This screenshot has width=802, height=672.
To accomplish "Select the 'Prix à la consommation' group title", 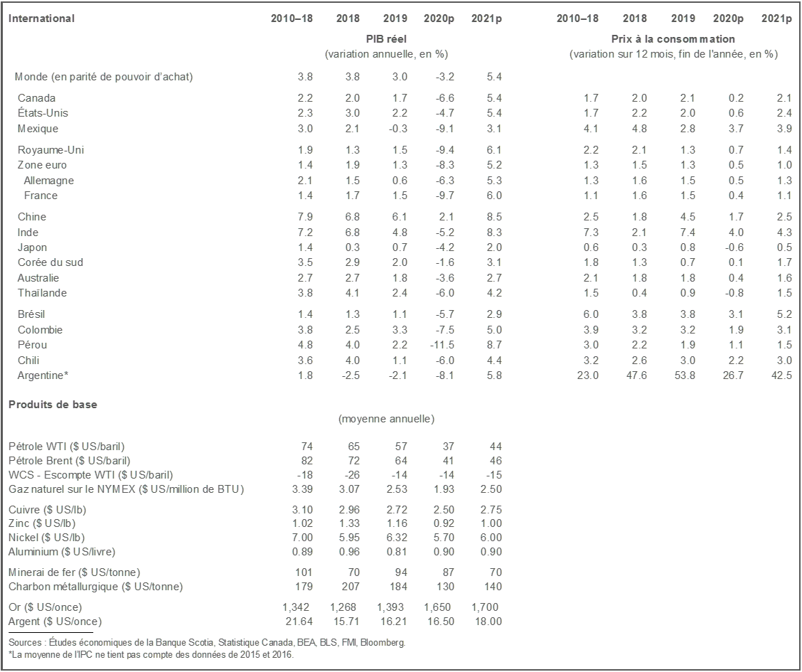I will (673, 39).
